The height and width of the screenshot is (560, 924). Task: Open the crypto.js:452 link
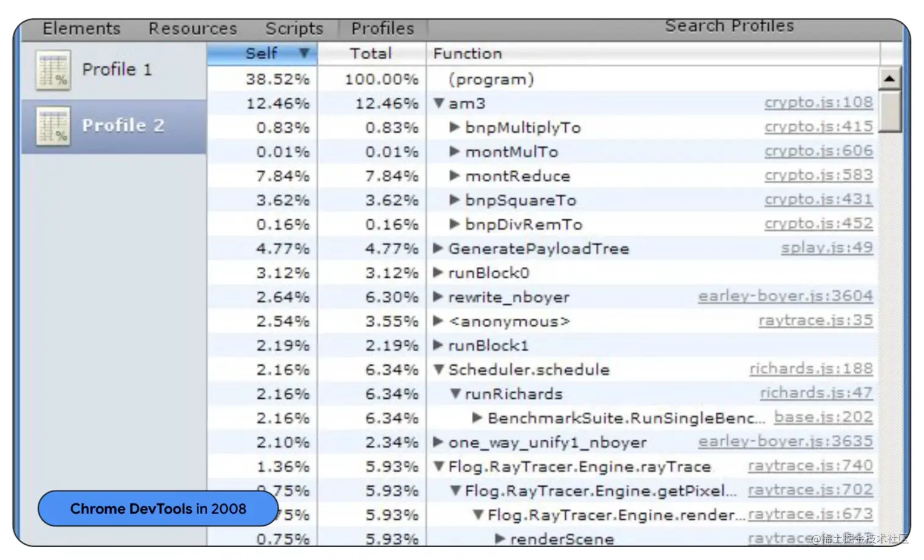(818, 224)
